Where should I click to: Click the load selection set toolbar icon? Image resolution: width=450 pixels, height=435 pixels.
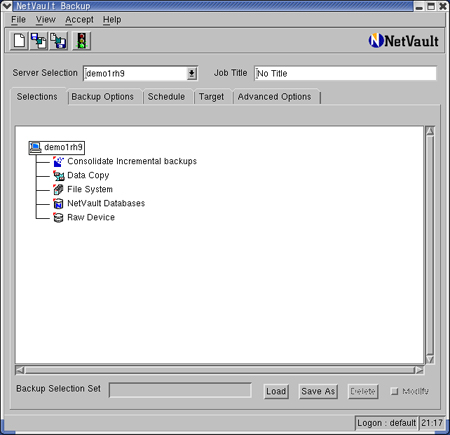click(x=39, y=41)
